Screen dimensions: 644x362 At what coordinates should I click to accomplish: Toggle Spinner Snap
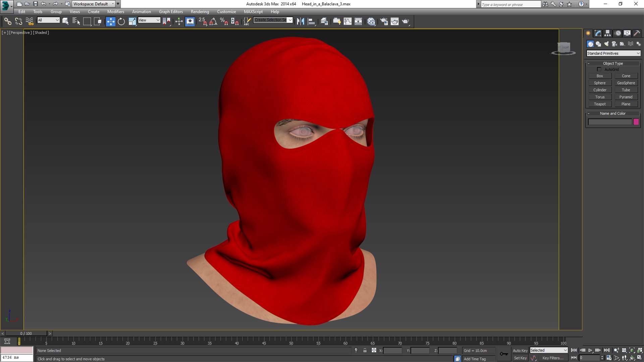[235, 21]
